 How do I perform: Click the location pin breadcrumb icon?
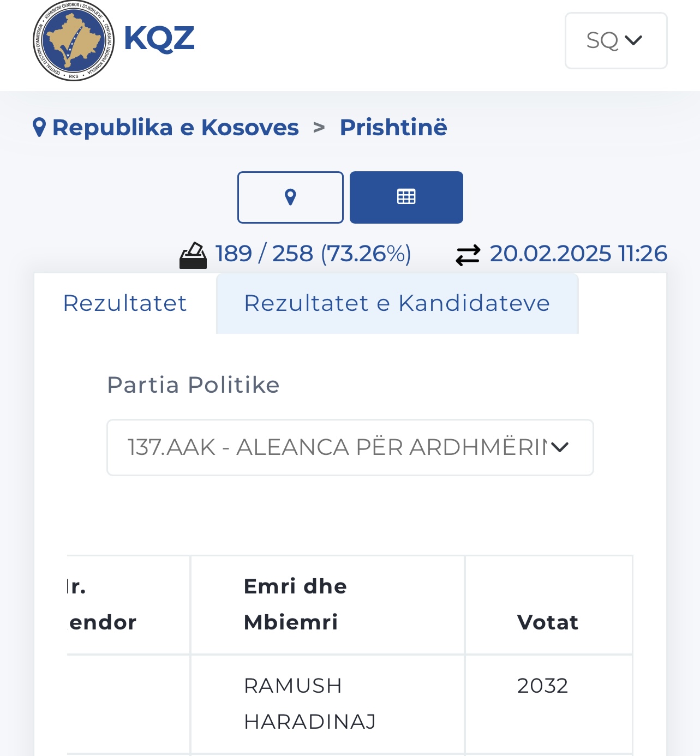click(39, 128)
